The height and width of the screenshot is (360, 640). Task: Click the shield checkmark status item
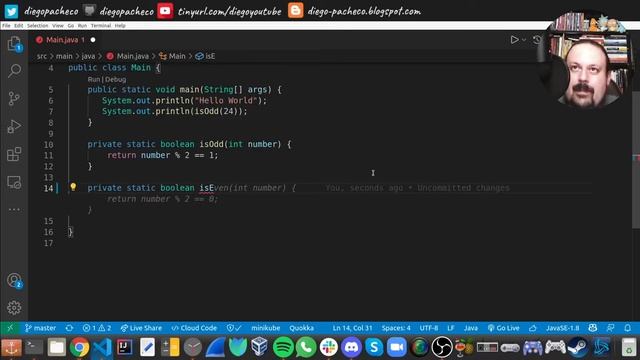[234, 328]
